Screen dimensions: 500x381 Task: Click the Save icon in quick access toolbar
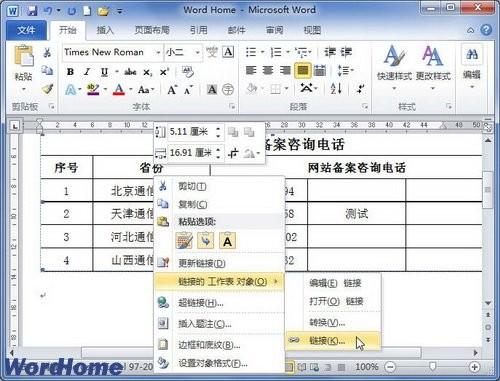[32, 11]
